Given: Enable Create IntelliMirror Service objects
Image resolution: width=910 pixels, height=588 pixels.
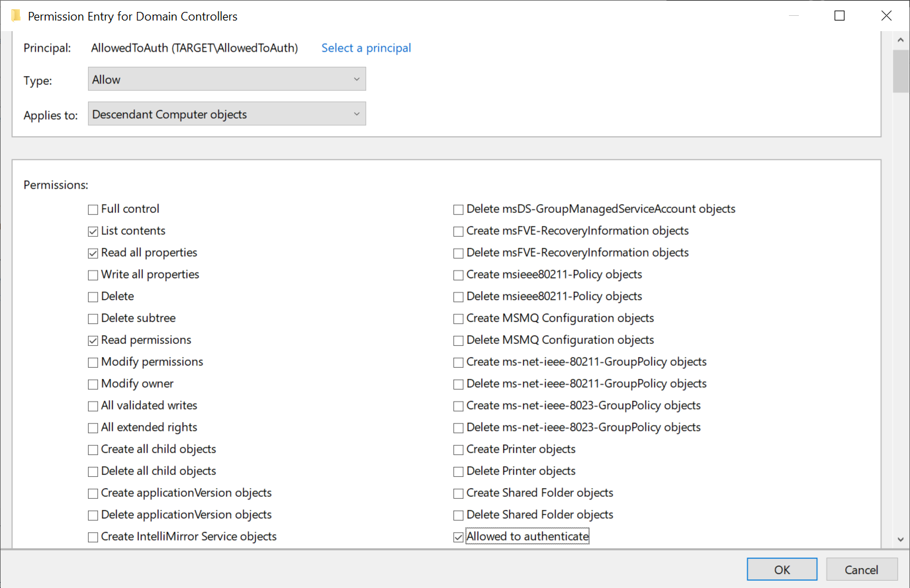Looking at the screenshot, I should [93, 537].
